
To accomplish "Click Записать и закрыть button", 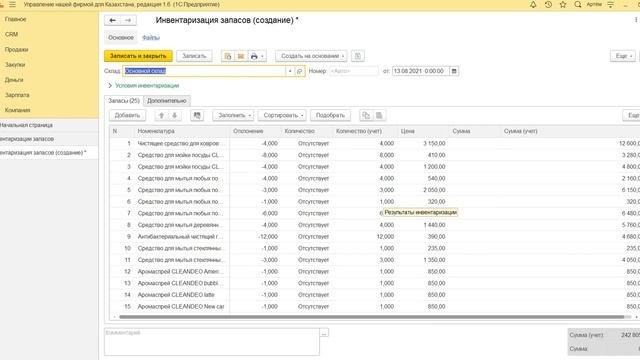I will click(138, 56).
